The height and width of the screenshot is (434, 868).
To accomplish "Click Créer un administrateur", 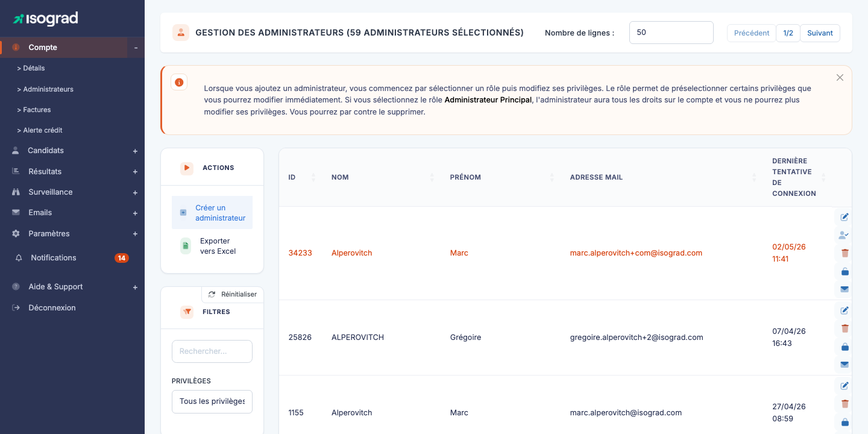I will [212, 213].
